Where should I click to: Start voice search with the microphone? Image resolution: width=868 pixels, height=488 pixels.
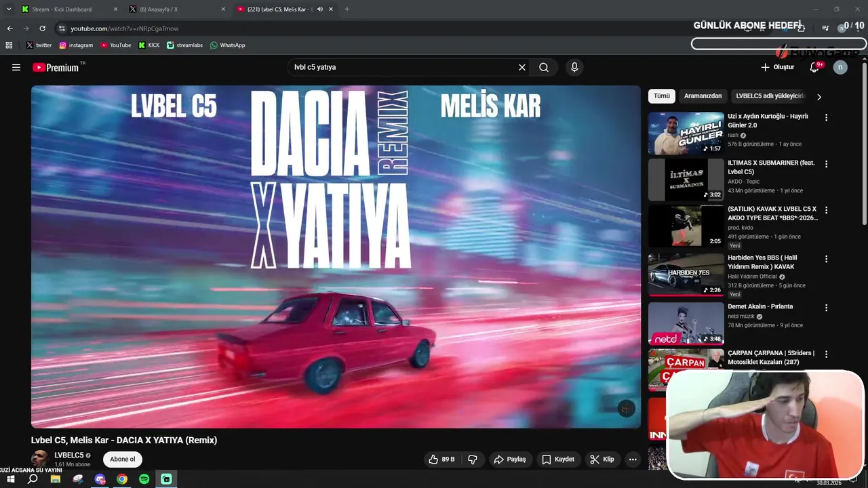574,67
